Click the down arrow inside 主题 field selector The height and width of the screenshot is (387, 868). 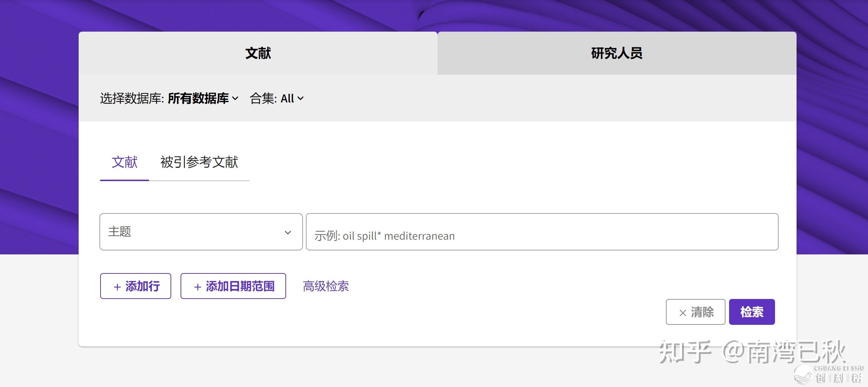click(288, 232)
